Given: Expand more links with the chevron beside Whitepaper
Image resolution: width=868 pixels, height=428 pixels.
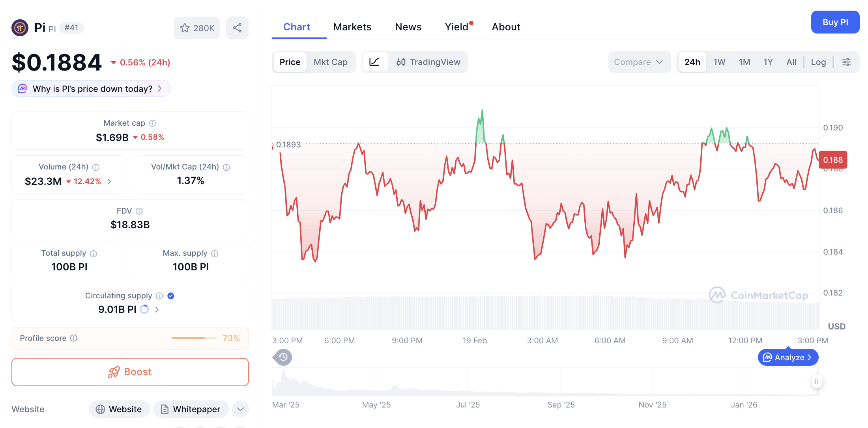Looking at the screenshot, I should pyautogui.click(x=240, y=409).
